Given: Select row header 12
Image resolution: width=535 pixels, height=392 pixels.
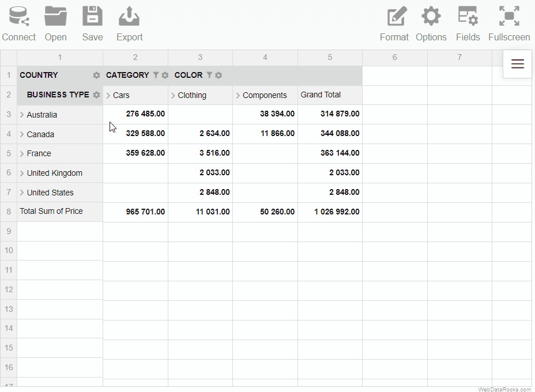Looking at the screenshot, I should 9,289.
